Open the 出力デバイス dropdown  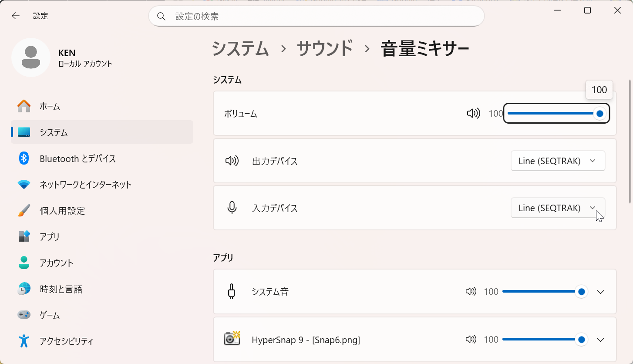(x=558, y=161)
